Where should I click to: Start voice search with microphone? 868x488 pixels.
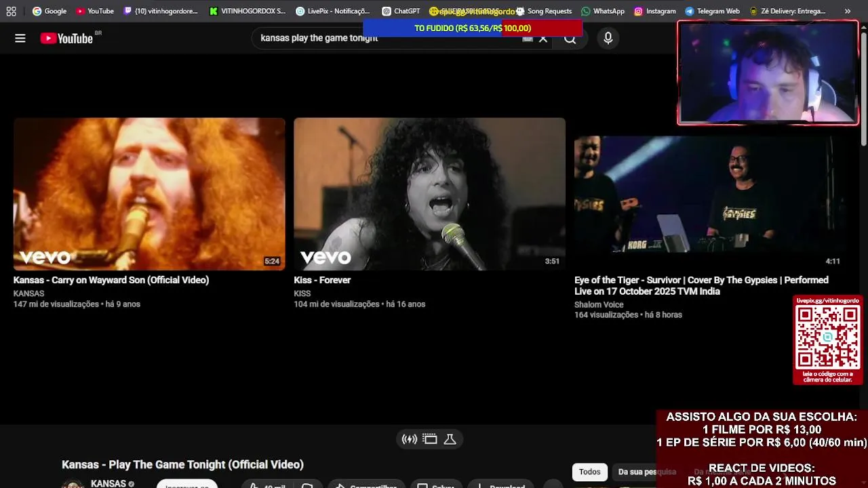(x=608, y=39)
